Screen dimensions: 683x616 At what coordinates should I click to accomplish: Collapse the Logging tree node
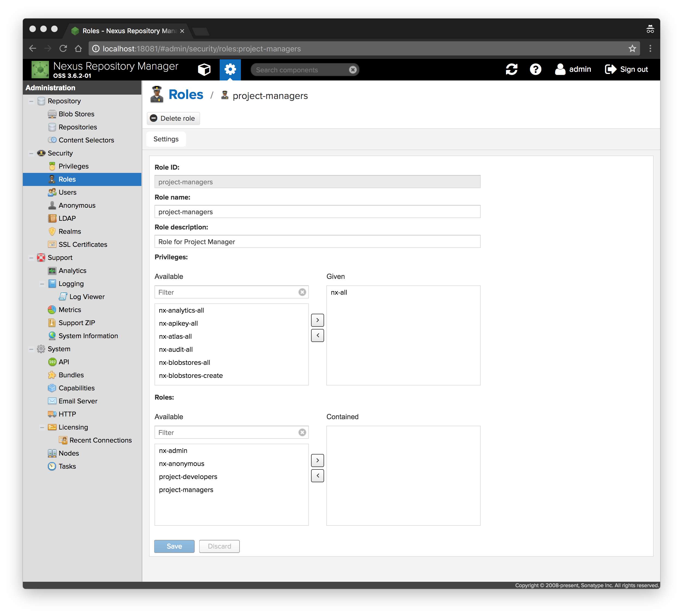point(42,284)
